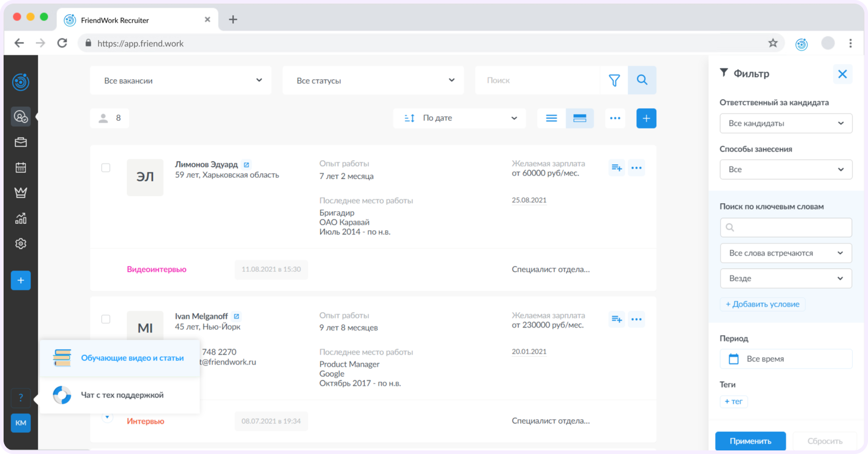This screenshot has height=454, width=868.
Task: Open the Везде dropdown
Action: (786, 278)
